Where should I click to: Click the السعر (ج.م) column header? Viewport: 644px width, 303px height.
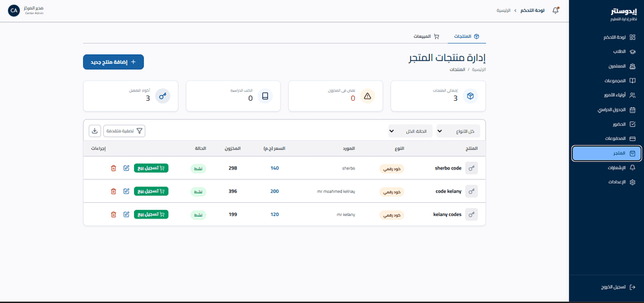tap(274, 149)
